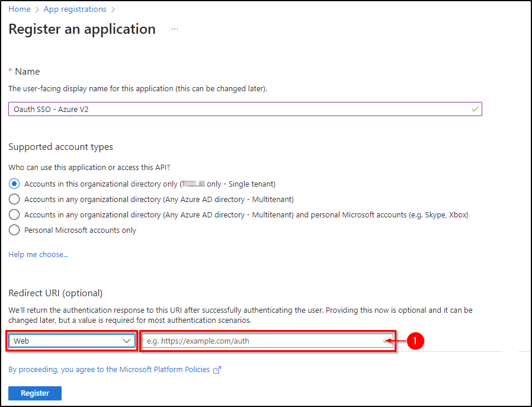Click the external link icon beside Microsoft Platform Policies
Screen dimensions: 532x407
pos(217,369)
